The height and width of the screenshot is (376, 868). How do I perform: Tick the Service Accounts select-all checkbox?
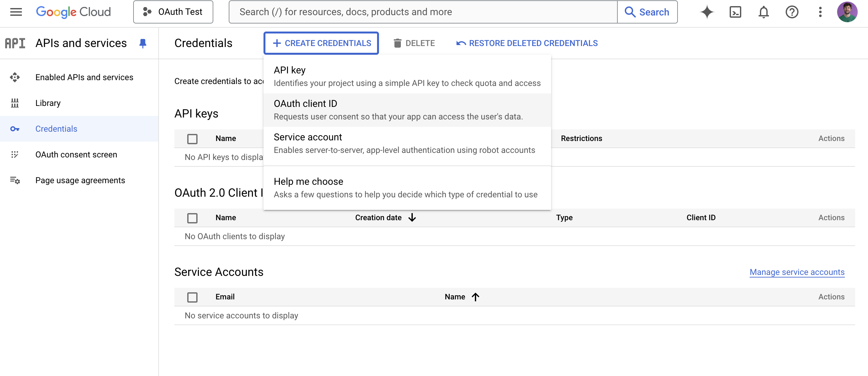pyautogui.click(x=192, y=297)
